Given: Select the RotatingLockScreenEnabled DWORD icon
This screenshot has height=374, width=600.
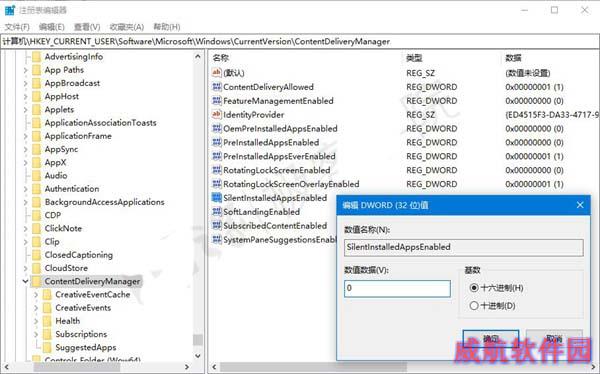Looking at the screenshot, I should [x=217, y=170].
